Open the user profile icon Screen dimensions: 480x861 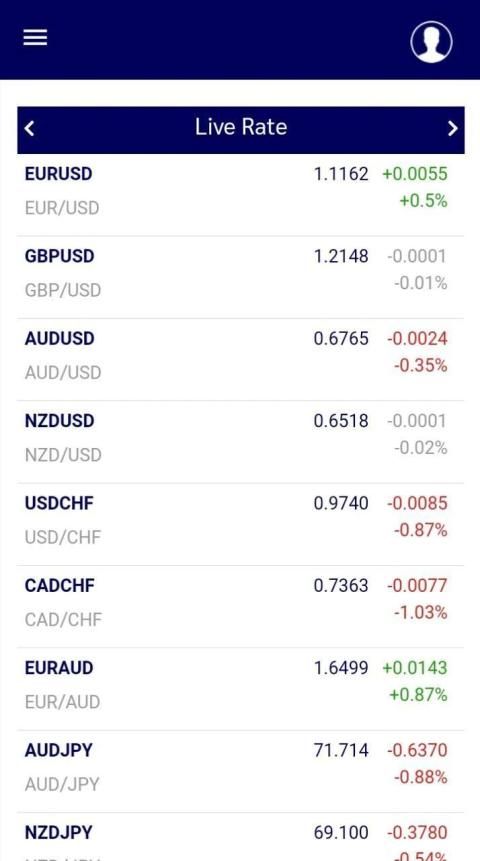pyautogui.click(x=431, y=42)
